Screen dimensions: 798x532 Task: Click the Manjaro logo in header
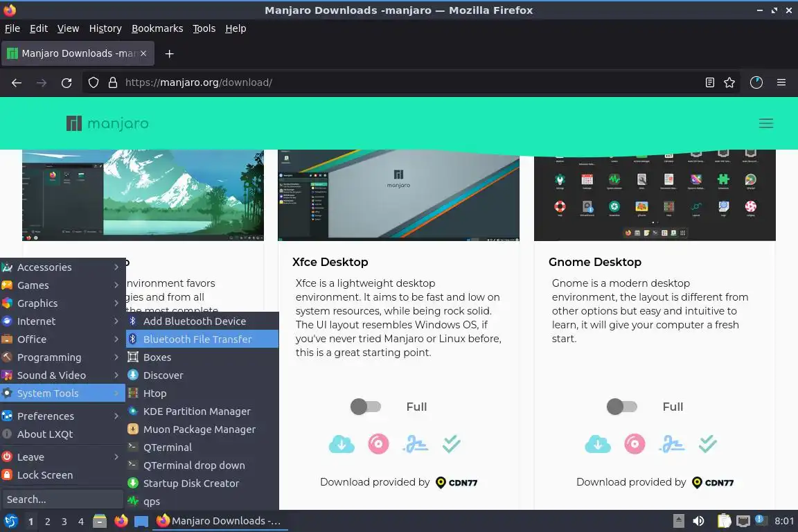coord(107,123)
